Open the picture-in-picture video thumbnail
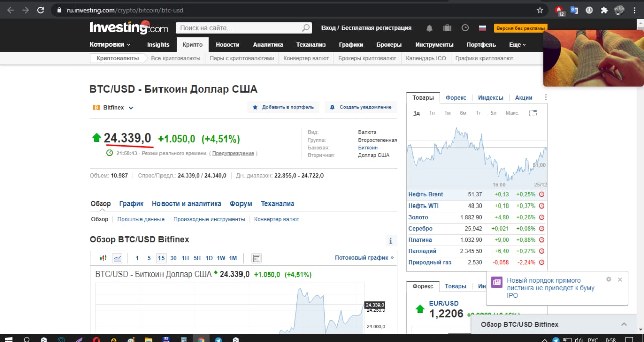Viewport: 644px width, 342px height. coord(594,58)
